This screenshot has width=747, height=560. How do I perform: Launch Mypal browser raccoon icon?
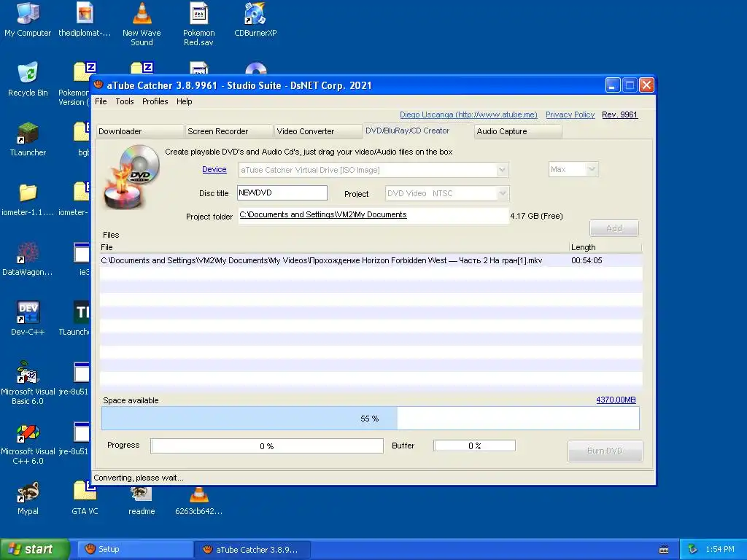pos(28,499)
